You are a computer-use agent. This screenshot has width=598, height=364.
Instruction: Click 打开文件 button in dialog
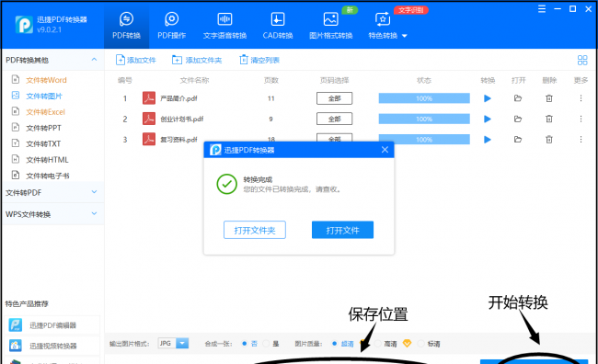pos(342,230)
